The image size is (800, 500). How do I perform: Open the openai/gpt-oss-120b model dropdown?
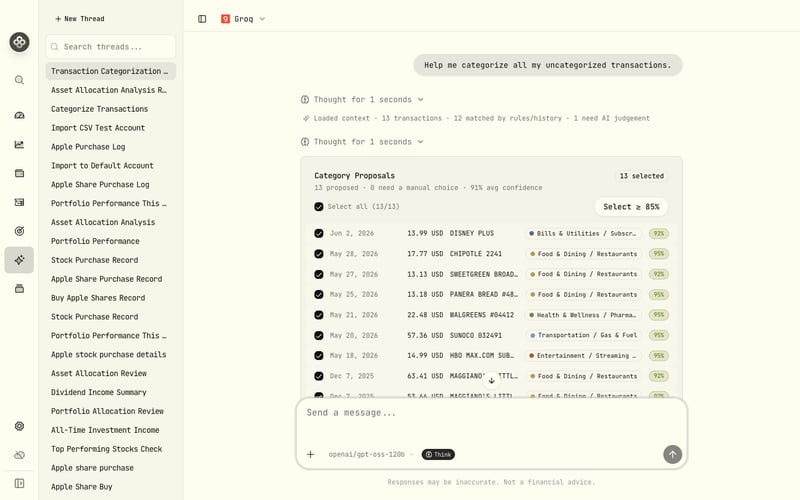coord(369,454)
